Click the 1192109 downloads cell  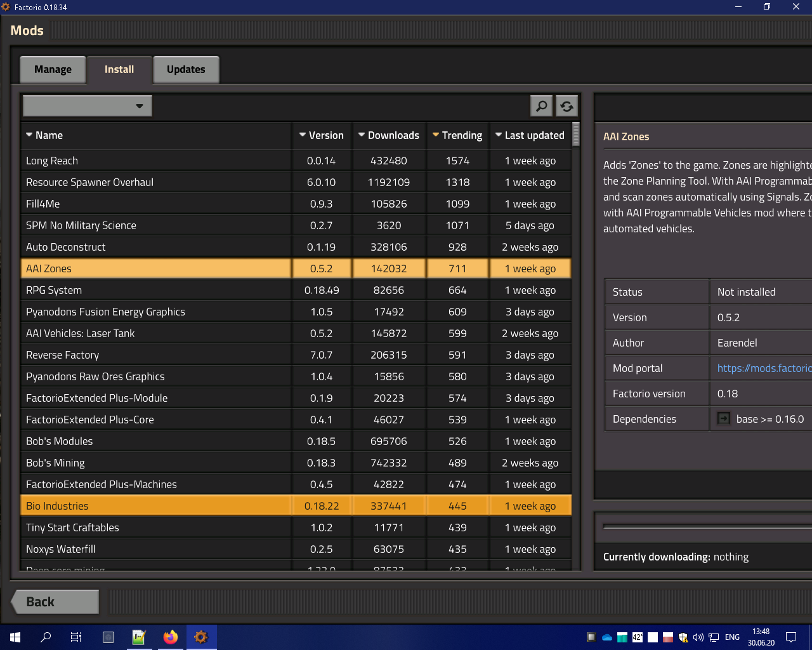(389, 182)
